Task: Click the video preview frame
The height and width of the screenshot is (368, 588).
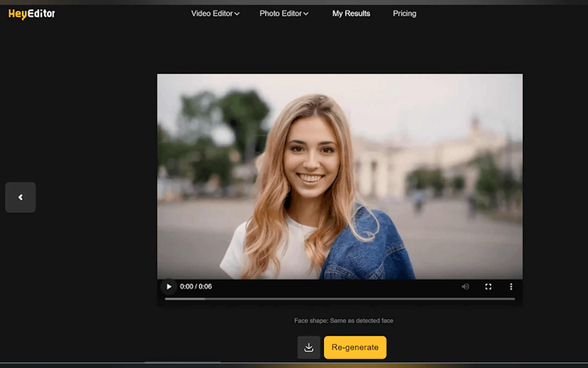Action: 340,176
